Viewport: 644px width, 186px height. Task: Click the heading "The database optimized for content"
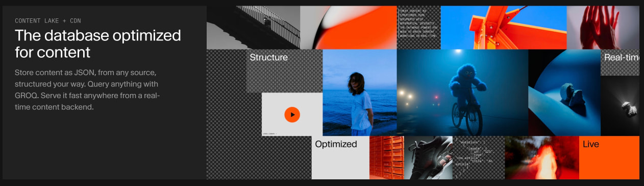(98, 44)
